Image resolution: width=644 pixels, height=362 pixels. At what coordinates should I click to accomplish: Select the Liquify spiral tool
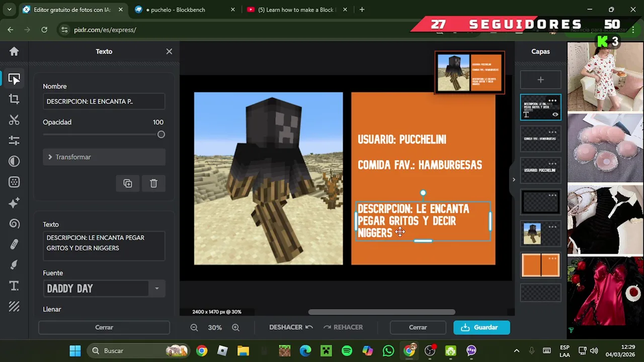point(14,224)
